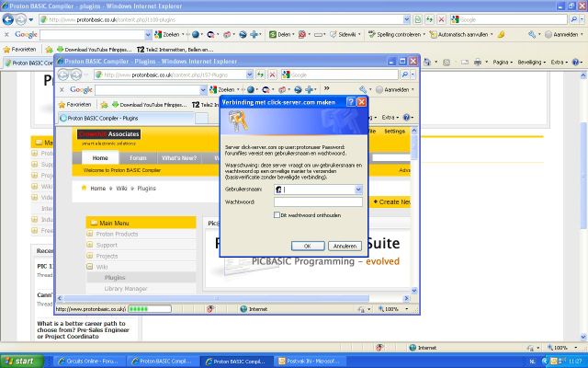Click the help question mark in dialog title
588x368 pixels.
(351, 102)
